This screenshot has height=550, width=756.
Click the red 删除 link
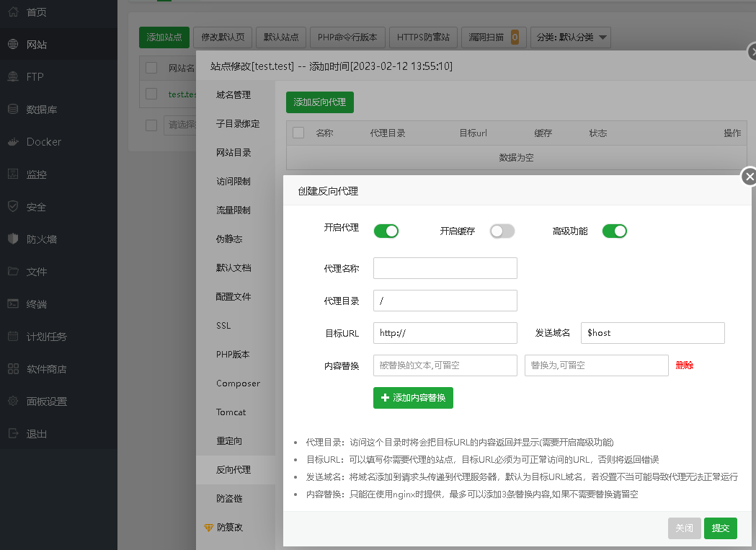[x=684, y=365]
